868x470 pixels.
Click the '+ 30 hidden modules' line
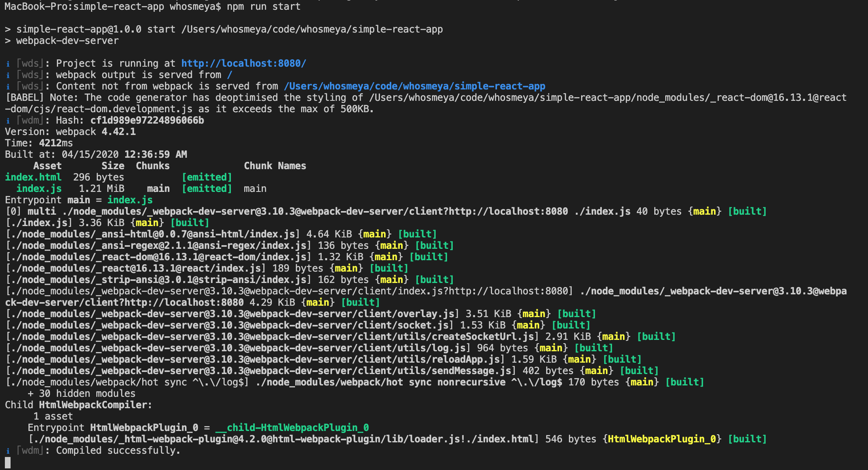(x=81, y=394)
